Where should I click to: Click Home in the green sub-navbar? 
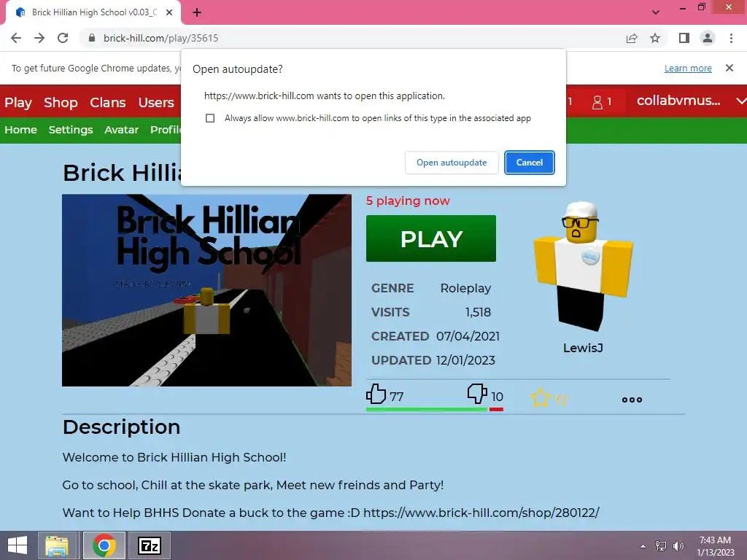pyautogui.click(x=20, y=130)
